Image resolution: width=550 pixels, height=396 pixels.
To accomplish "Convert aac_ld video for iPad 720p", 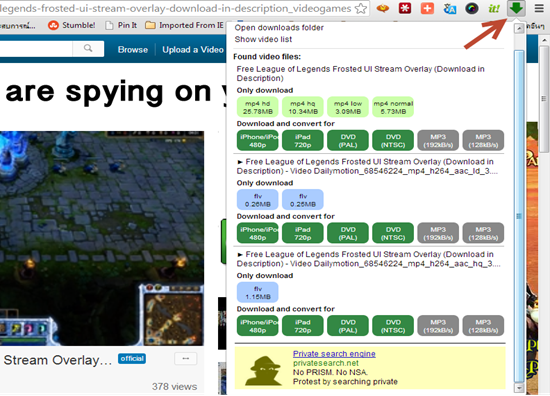I will coord(303,233).
